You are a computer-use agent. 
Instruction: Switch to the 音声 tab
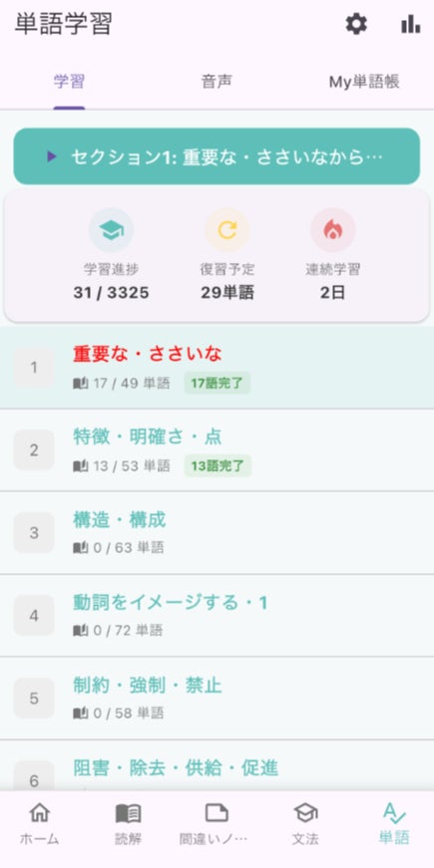tap(217, 82)
